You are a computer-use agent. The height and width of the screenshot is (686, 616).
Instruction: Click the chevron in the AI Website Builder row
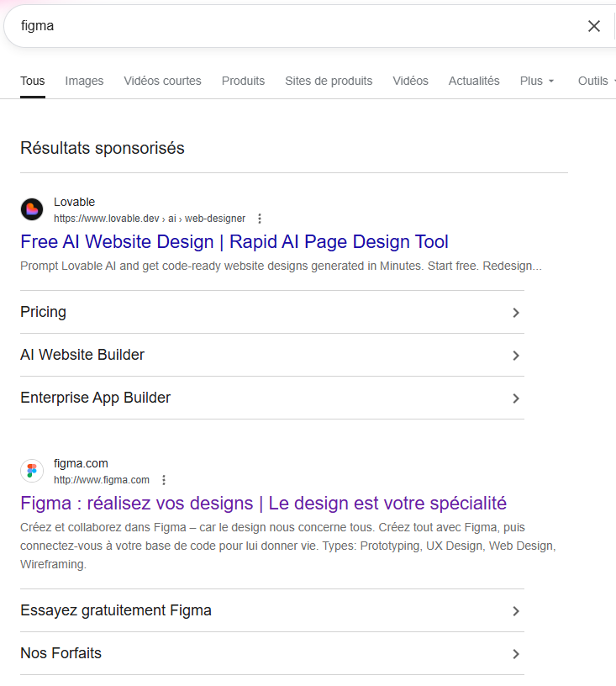tap(516, 356)
